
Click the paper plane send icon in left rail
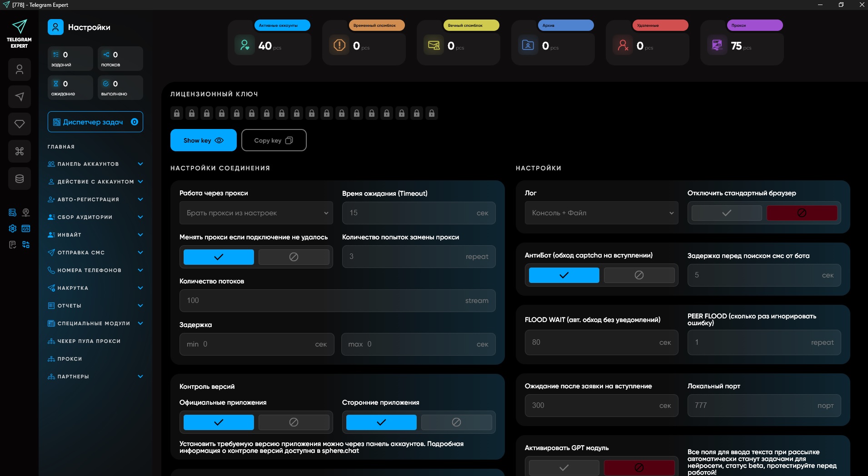click(20, 97)
